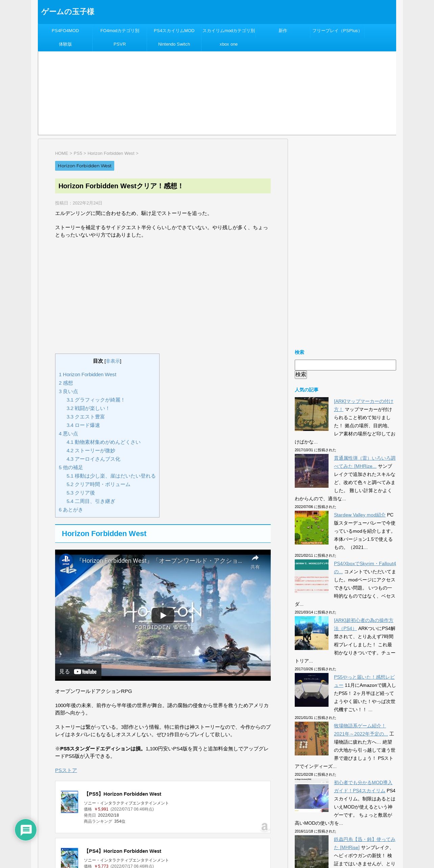Open the PlayStation Japan channel logo on video

pos(66,560)
